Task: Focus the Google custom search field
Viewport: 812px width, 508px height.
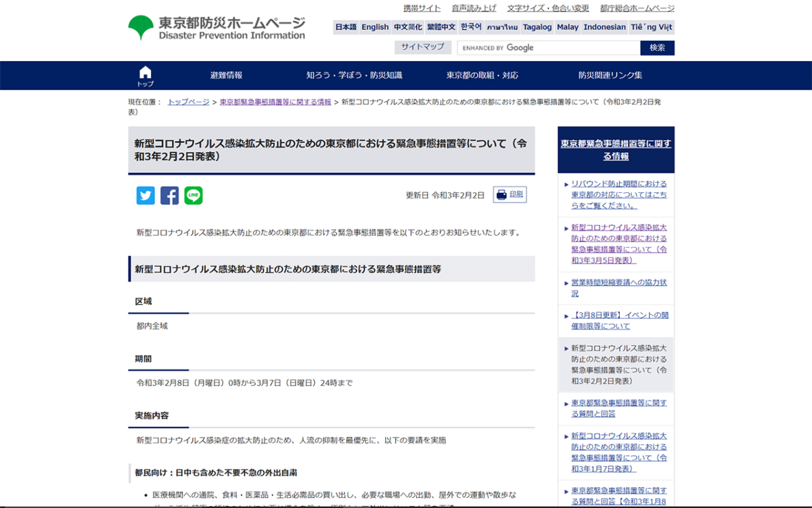Action: pyautogui.click(x=548, y=48)
